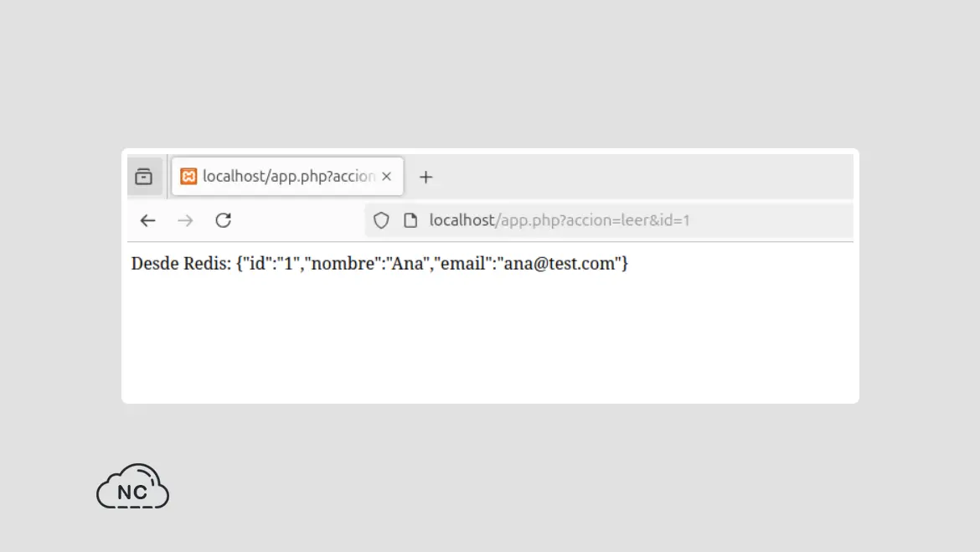Viewport: 980px width, 552px height.
Task: Go forward with the right arrow
Action: (185, 220)
